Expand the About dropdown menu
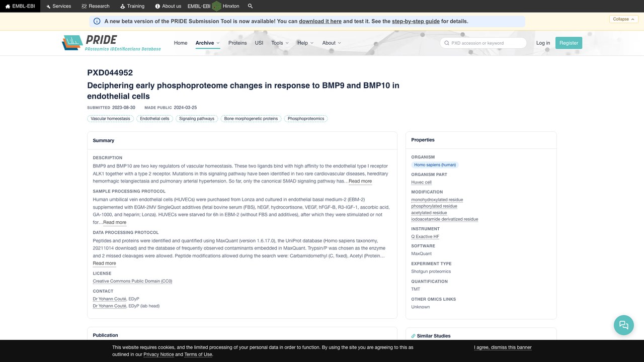 click(x=332, y=43)
